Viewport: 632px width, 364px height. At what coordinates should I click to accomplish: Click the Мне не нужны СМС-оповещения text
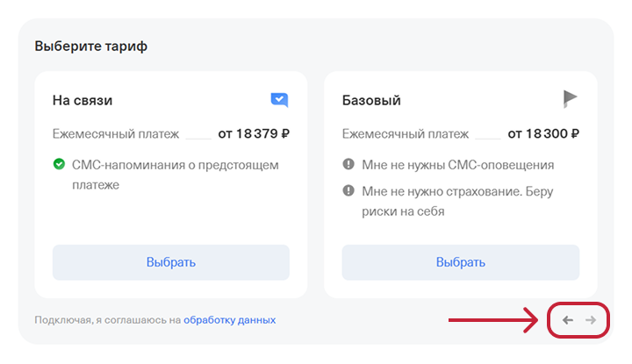(458, 164)
